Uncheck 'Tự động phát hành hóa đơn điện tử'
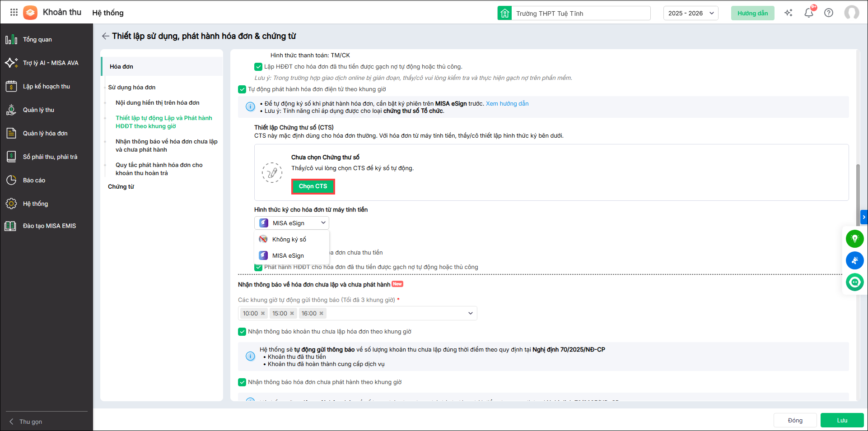This screenshot has width=868, height=431. 242,89
